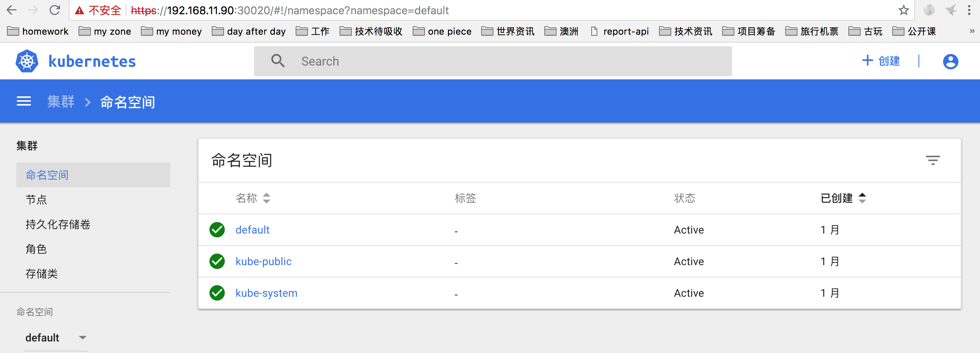
Task: Open the 技术资讯 bookmark folder
Action: [686, 31]
